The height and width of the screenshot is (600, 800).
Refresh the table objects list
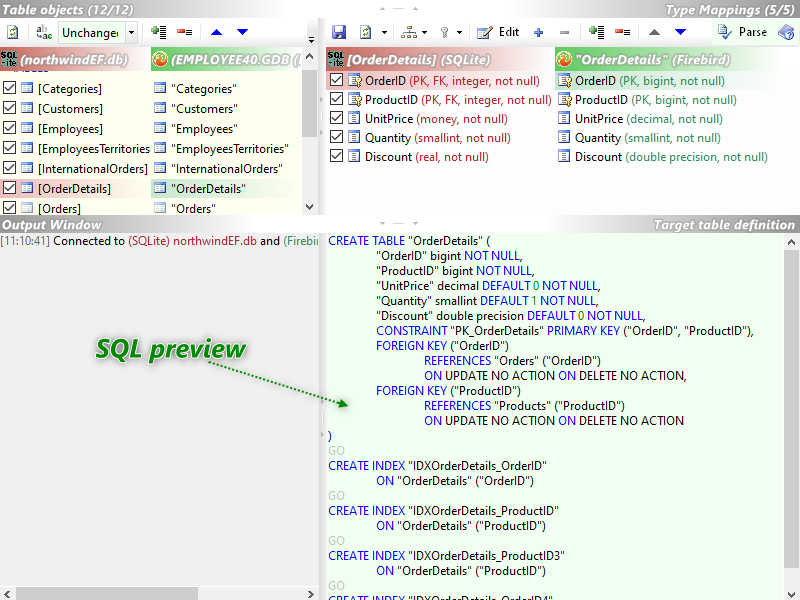click(13, 32)
